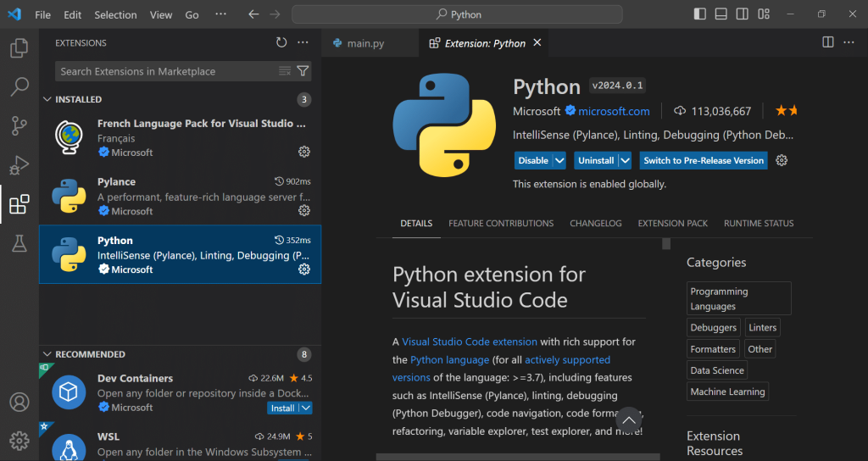
Task: Toggle bottom panel layout icon
Action: tap(721, 14)
